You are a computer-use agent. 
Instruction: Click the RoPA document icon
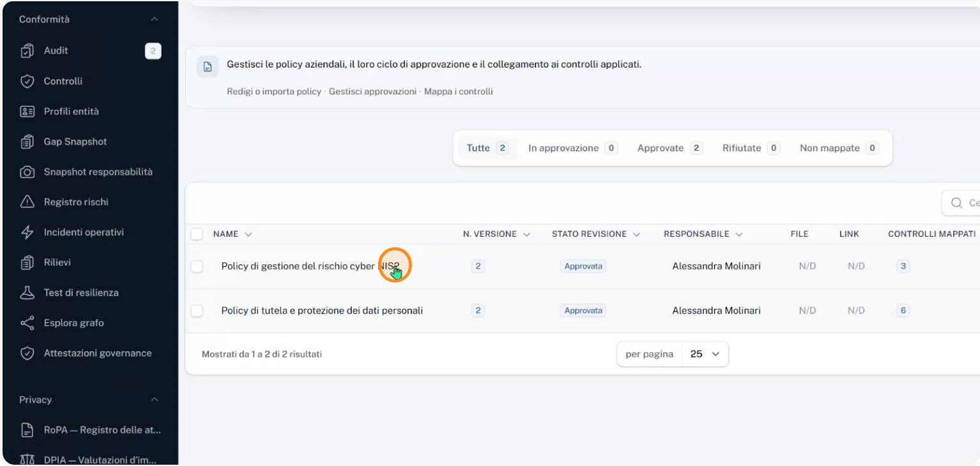27,430
